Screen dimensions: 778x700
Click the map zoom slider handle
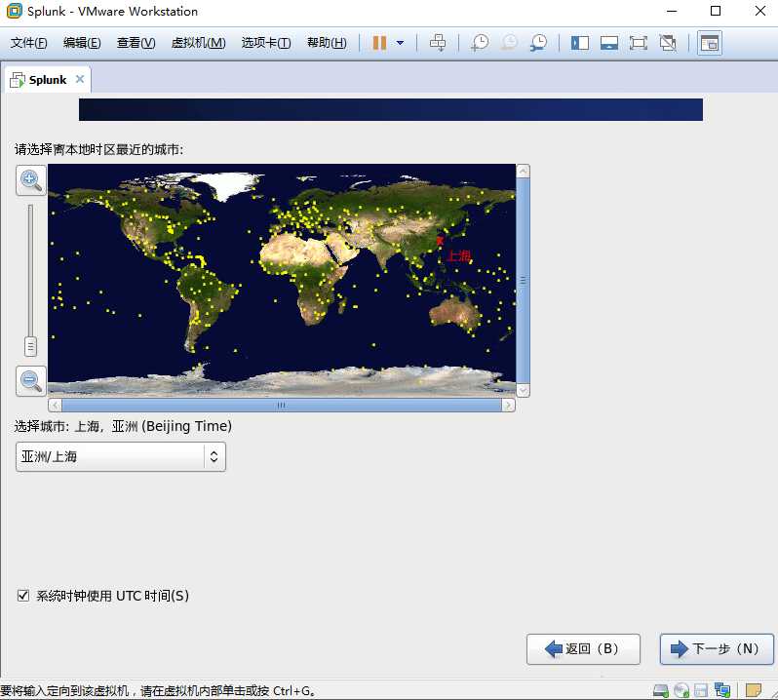point(31,347)
